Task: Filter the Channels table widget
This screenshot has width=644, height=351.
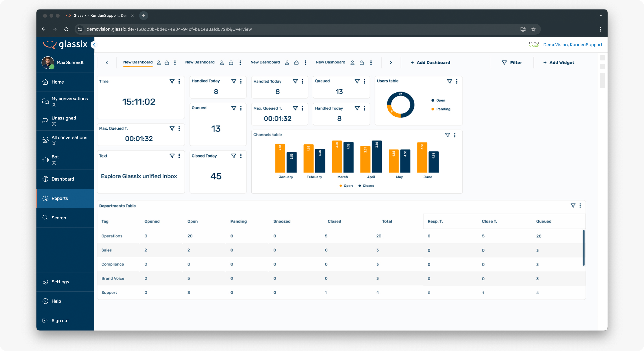Action: point(447,135)
